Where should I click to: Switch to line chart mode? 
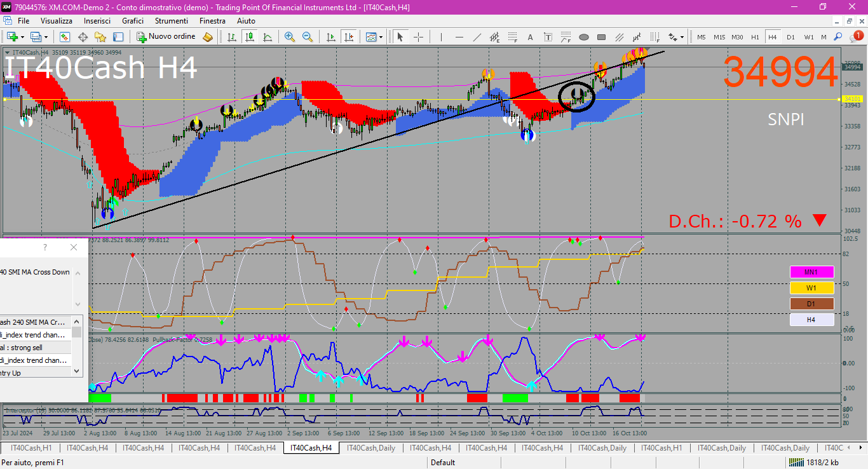click(x=268, y=37)
